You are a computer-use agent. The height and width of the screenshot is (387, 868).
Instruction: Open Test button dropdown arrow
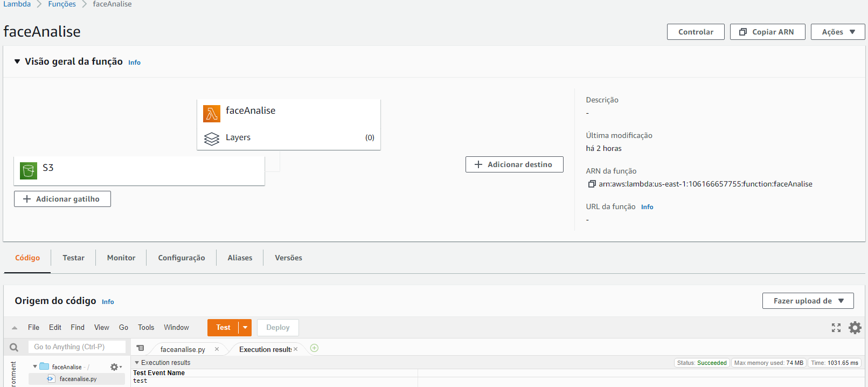click(245, 328)
